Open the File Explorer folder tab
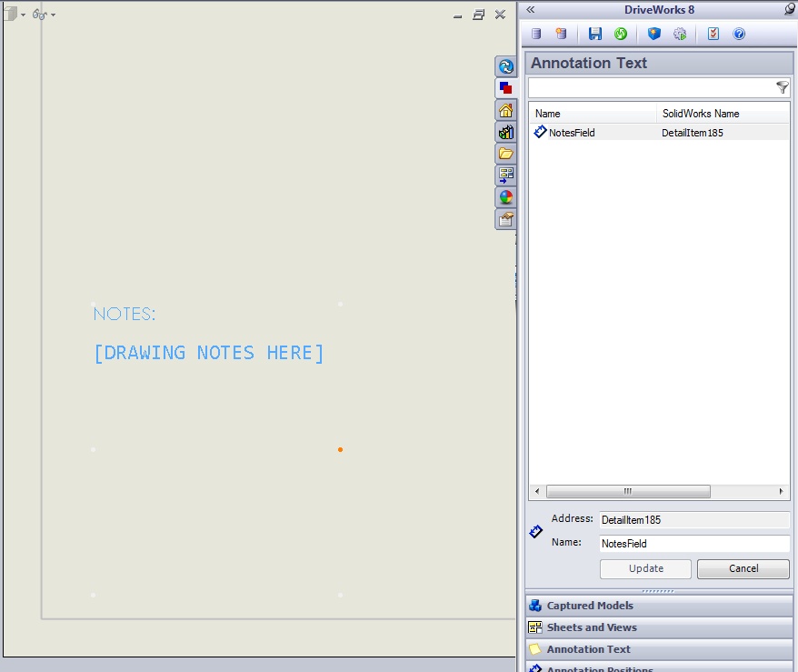Screen dimensions: 798x672 click(x=505, y=154)
